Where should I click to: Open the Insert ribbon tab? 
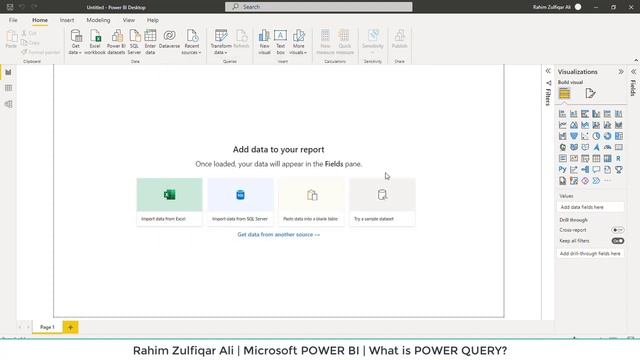pos(67,20)
